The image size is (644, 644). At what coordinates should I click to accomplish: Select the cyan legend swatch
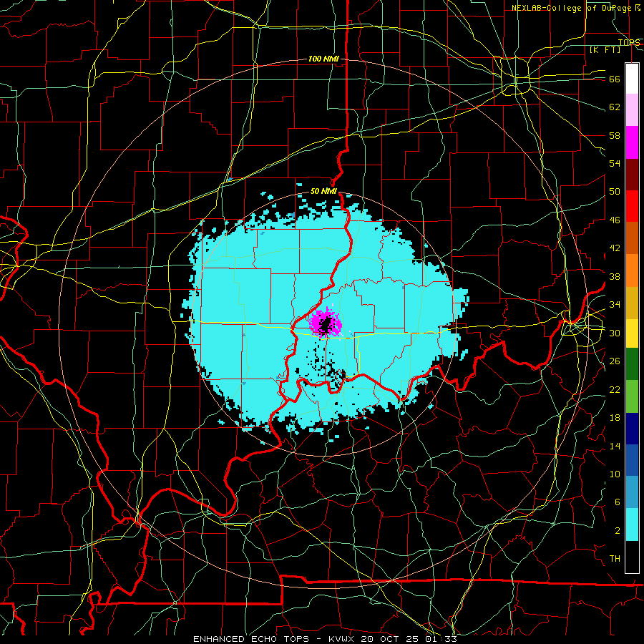[x=632, y=524]
